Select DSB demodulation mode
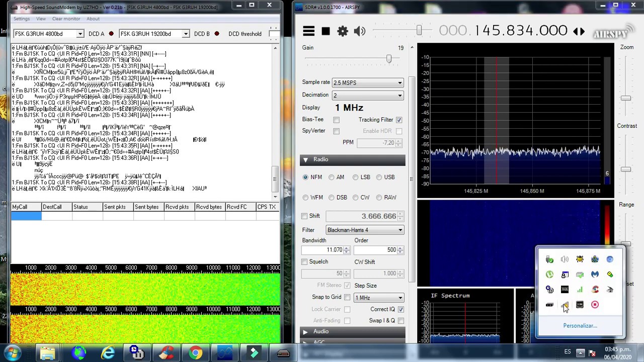 point(331,198)
